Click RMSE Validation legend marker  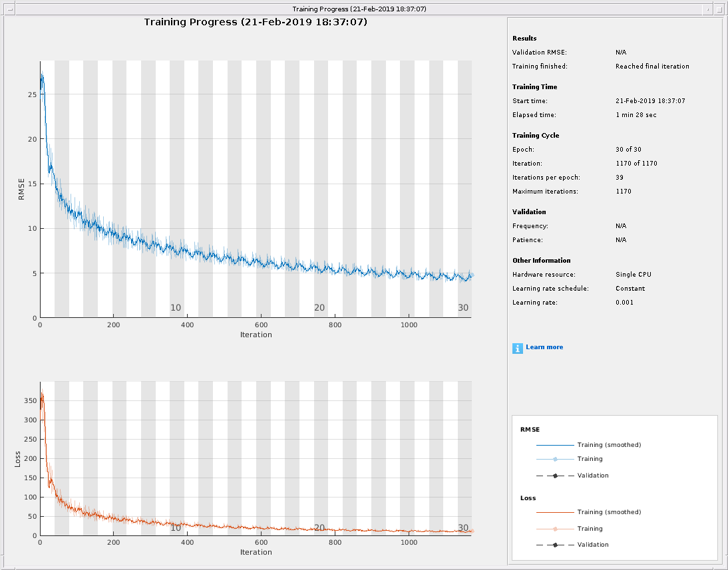(x=554, y=476)
